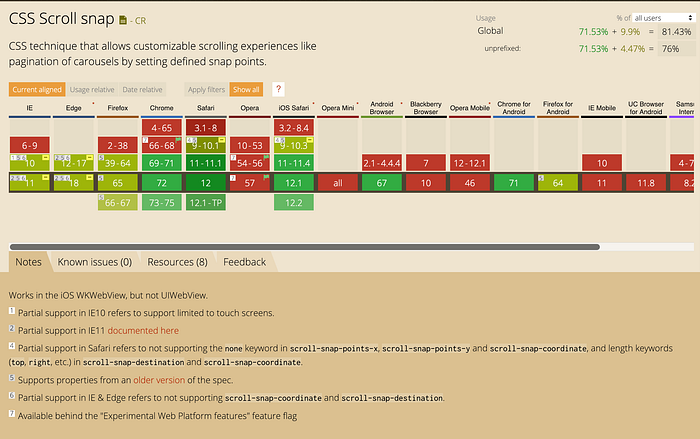Select the Edge 18 cell

74,183
